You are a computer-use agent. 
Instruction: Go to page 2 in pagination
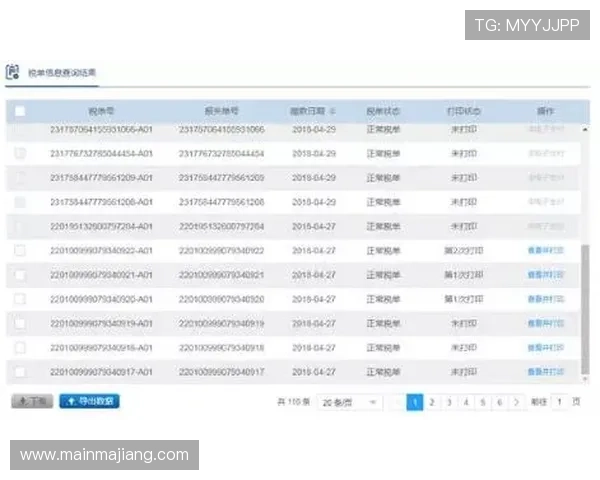pos(432,402)
